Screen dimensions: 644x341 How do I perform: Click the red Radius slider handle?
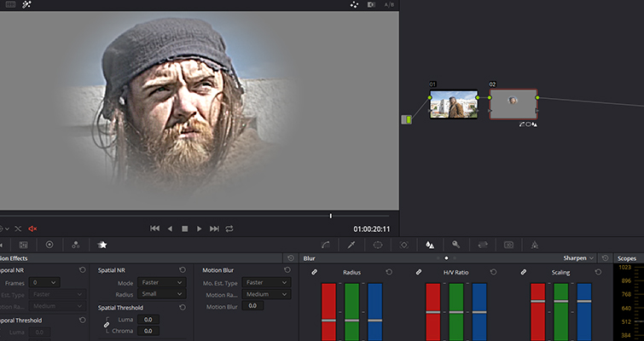pos(328,320)
